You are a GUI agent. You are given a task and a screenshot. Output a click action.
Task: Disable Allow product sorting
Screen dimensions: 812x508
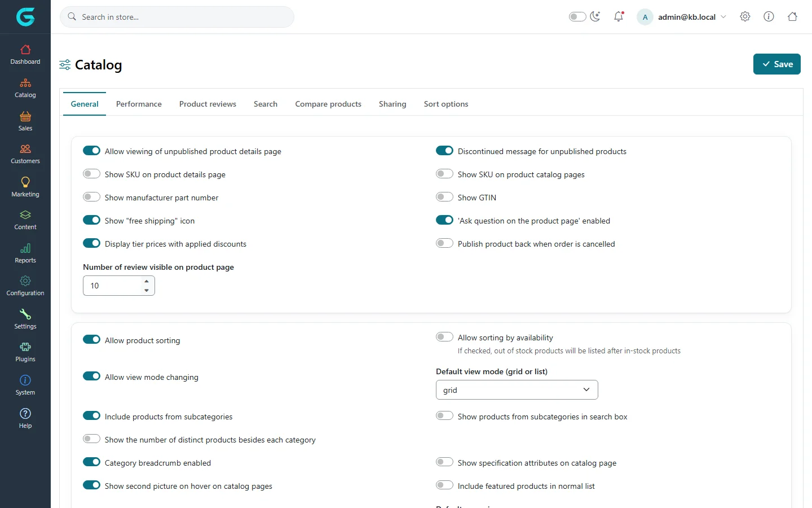91,339
